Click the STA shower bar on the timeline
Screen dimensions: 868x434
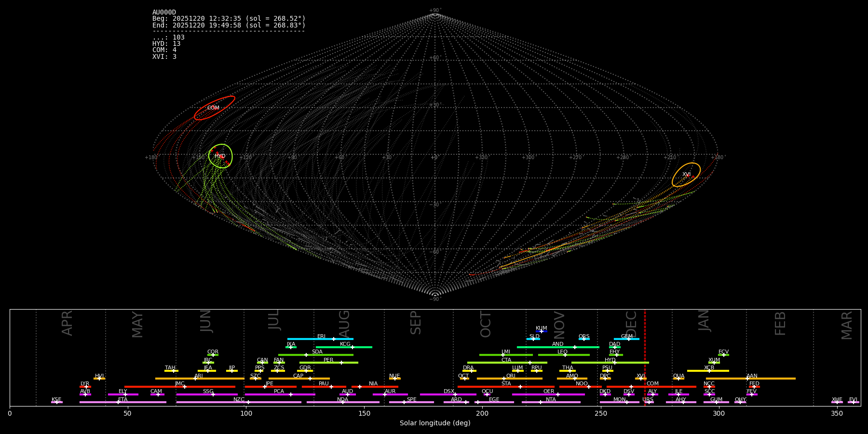pyautogui.click(x=506, y=387)
